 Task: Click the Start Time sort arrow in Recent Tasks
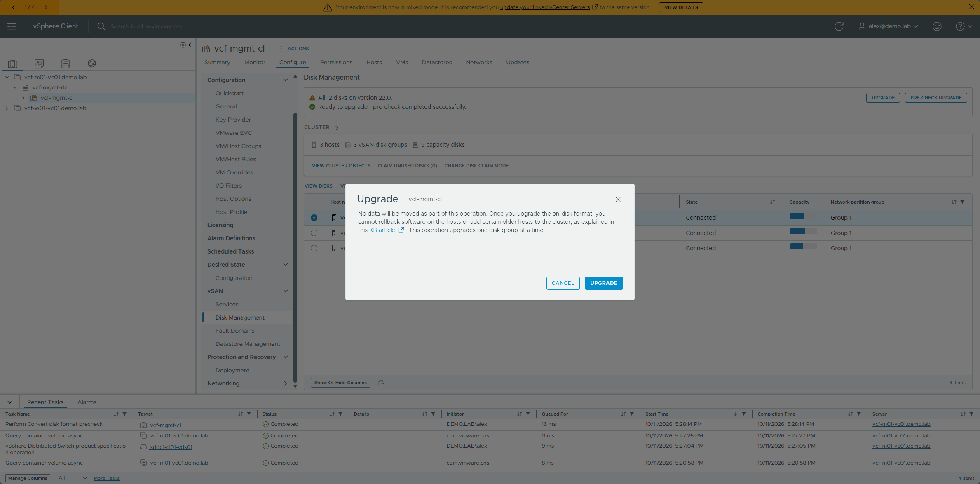pyautogui.click(x=735, y=414)
